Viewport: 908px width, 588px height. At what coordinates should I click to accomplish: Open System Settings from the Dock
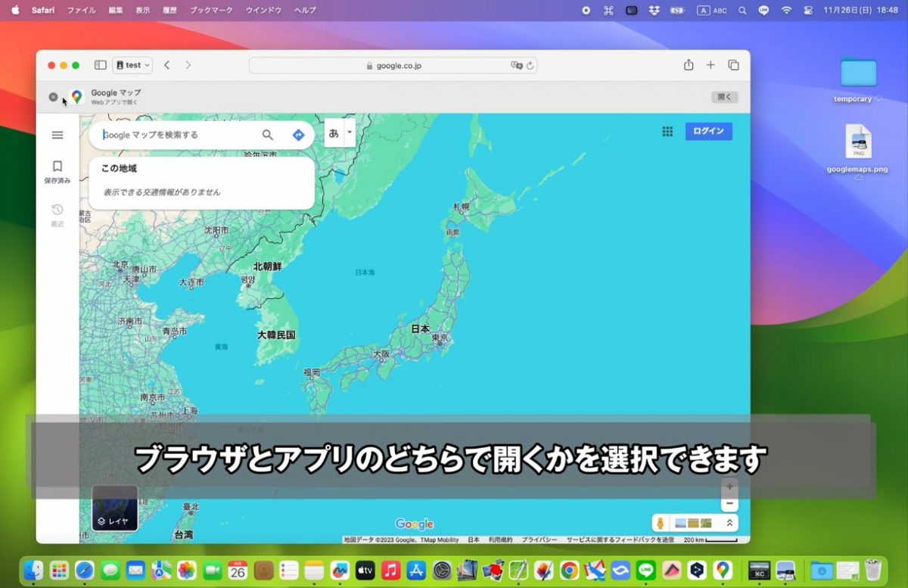tap(442, 570)
